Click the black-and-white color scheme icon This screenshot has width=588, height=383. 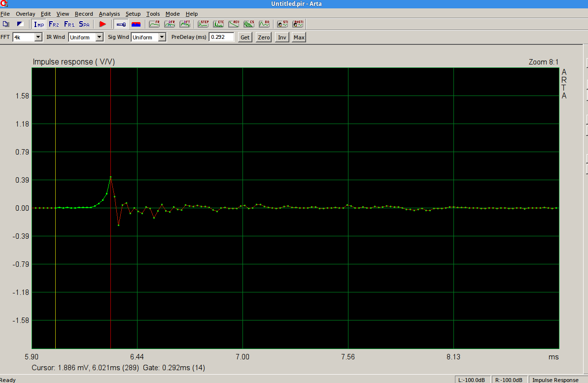point(20,24)
